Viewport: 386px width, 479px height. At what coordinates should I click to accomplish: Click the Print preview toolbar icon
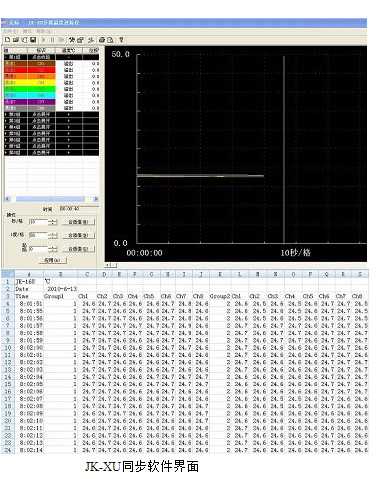(x=110, y=40)
